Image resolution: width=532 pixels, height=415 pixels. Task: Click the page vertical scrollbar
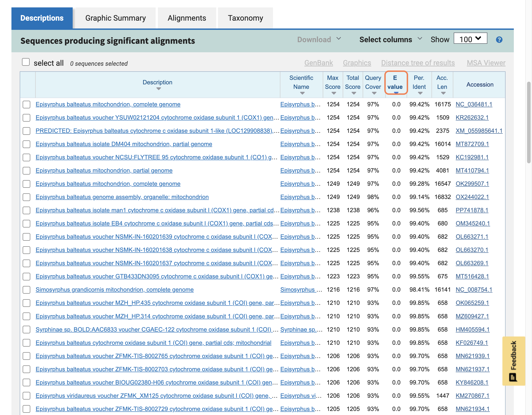pos(529,122)
